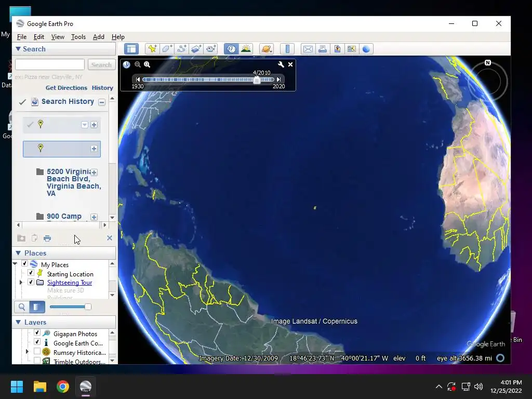View in Google Maps toolbar icon
Viewport: 532px width, 399px height.
tap(352, 49)
